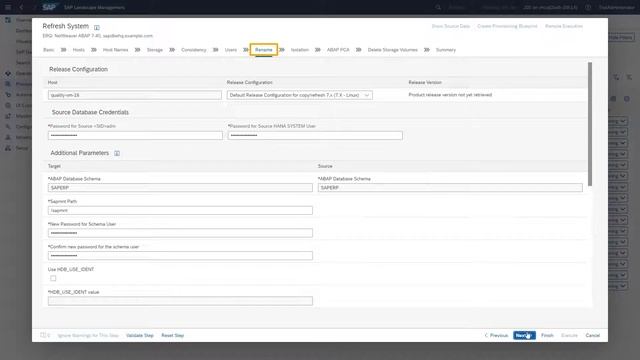Click the Validate Step button
This screenshot has width=640, height=360.
tap(140, 335)
